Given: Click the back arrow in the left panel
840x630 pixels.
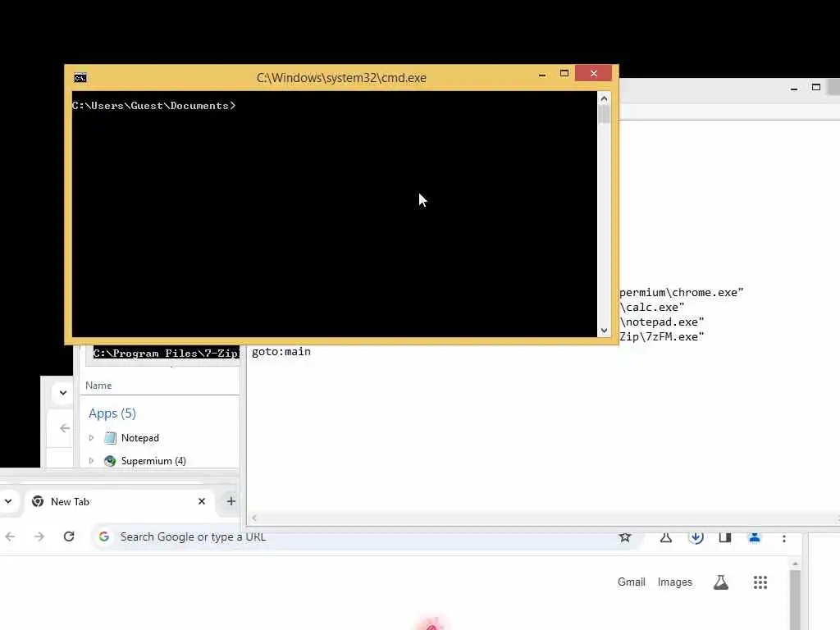Looking at the screenshot, I should 65,428.
